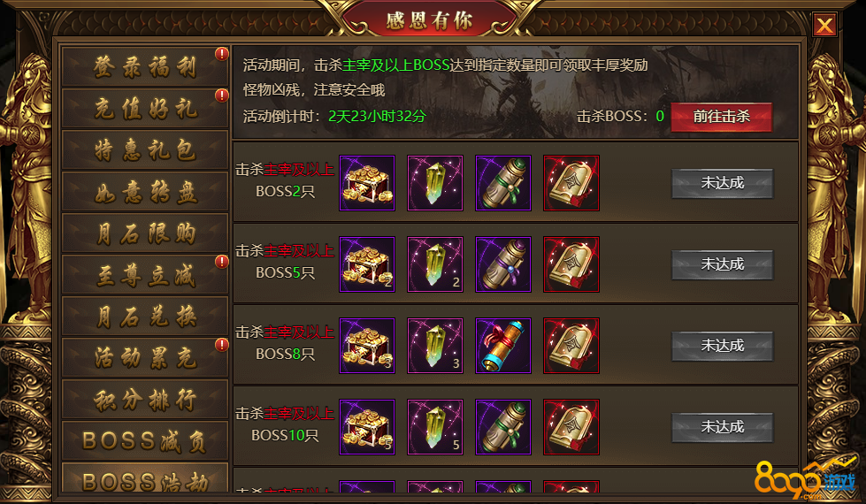
Task: Click red tome icon in BOSS2只 row
Action: coord(571,183)
